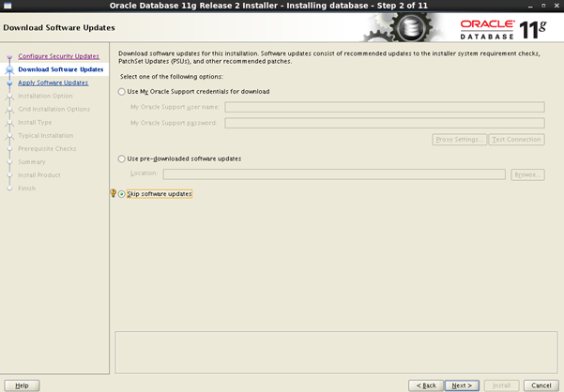Click Test Connection button
Screen dimensions: 564x392
coord(516,140)
